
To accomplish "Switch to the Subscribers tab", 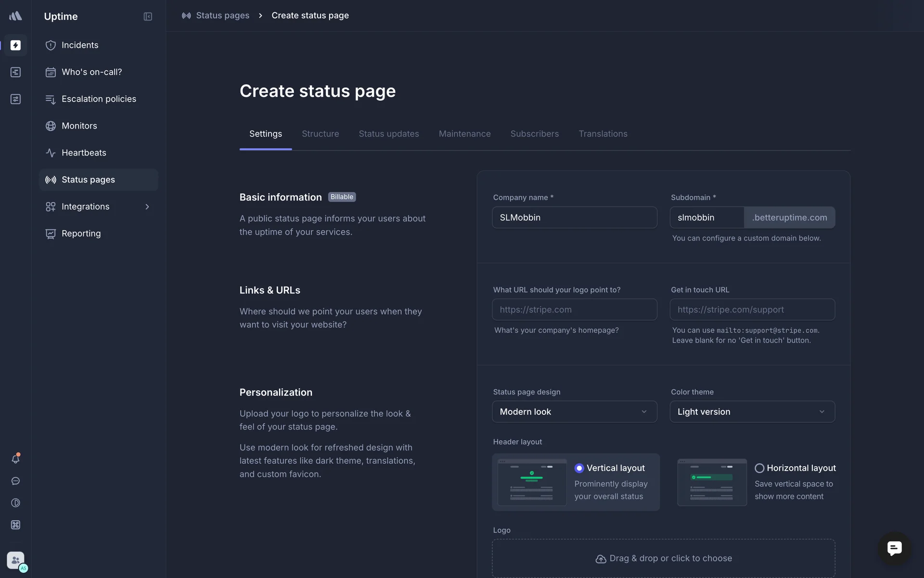I will [534, 134].
